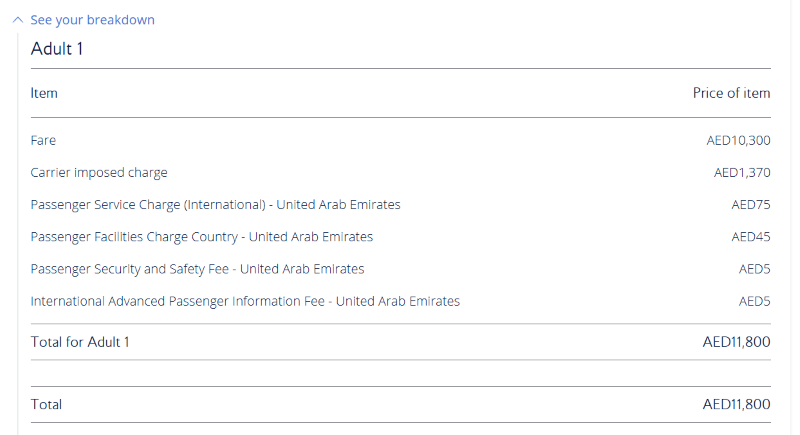Select the Adult 1 heading
This screenshot has height=435, width=800.
coord(57,49)
